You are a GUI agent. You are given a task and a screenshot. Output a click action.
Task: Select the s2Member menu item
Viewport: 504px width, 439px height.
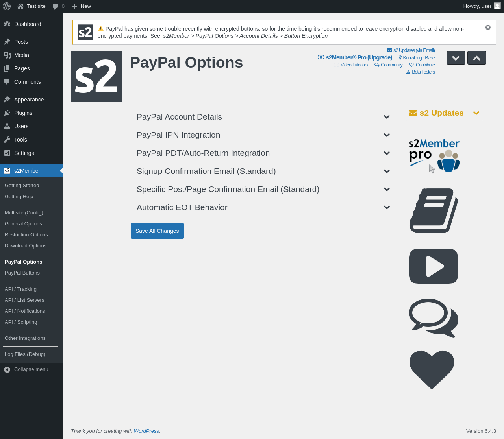point(31,171)
